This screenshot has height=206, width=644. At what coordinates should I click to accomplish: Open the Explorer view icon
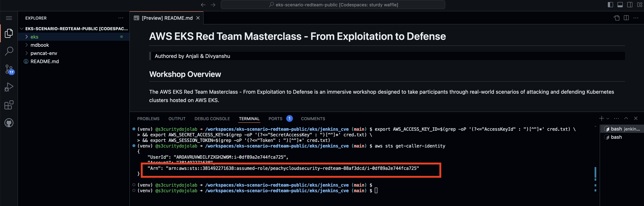click(9, 33)
